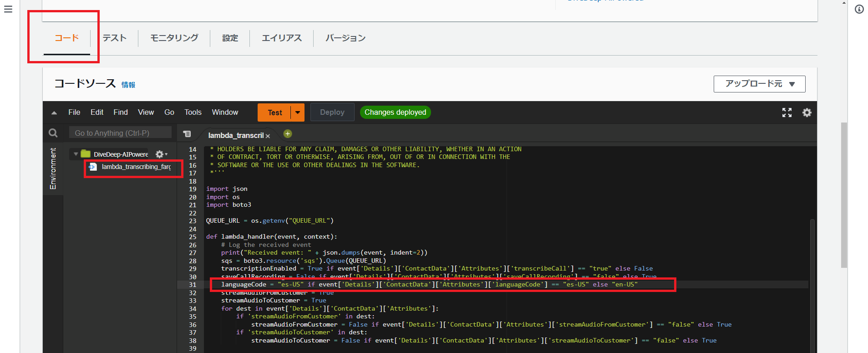Expand the アップロード元 dropdown

tap(759, 84)
